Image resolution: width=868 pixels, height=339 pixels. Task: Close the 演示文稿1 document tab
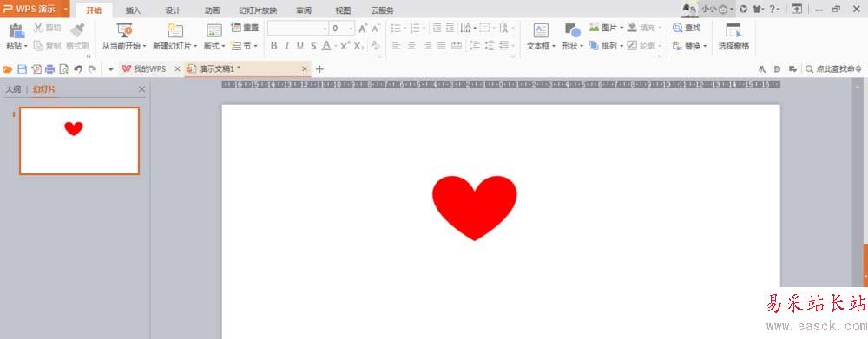(305, 69)
